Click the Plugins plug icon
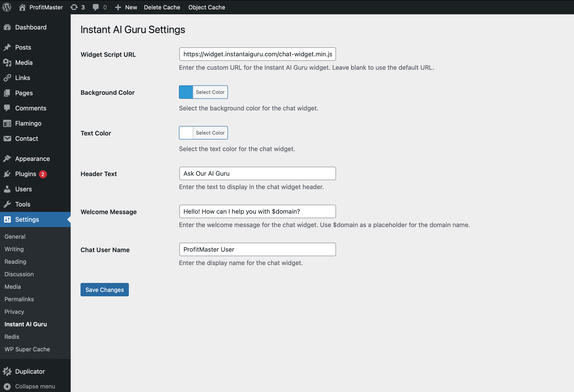The width and height of the screenshot is (574, 392). click(7, 174)
